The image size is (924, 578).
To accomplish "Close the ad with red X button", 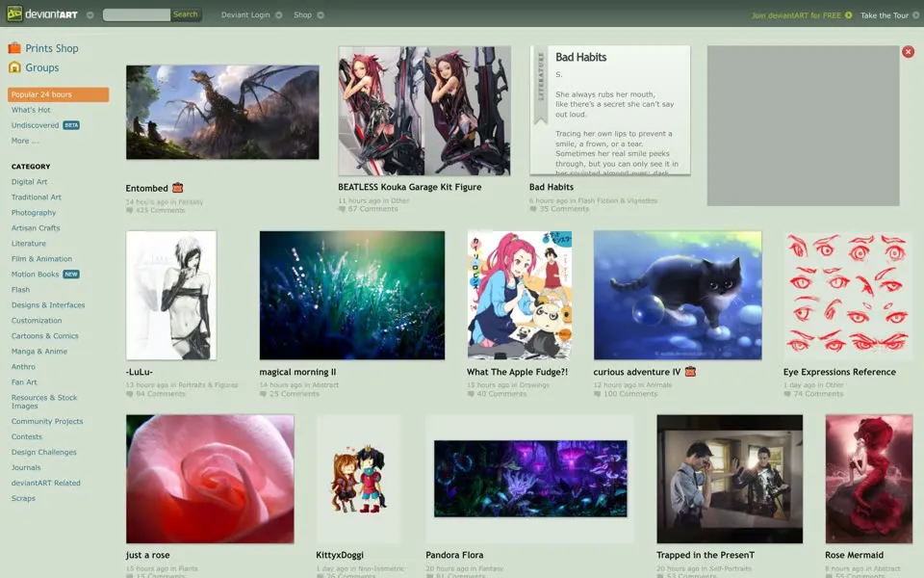I will tap(908, 52).
